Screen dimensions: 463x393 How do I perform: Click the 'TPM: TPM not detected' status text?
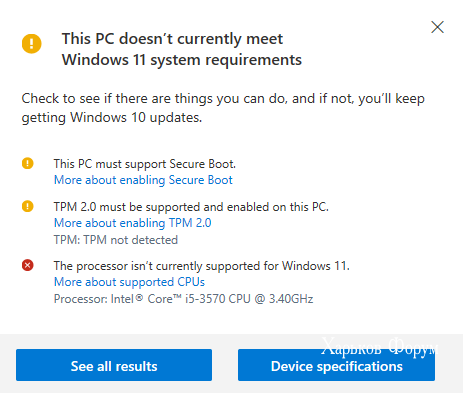click(x=116, y=240)
